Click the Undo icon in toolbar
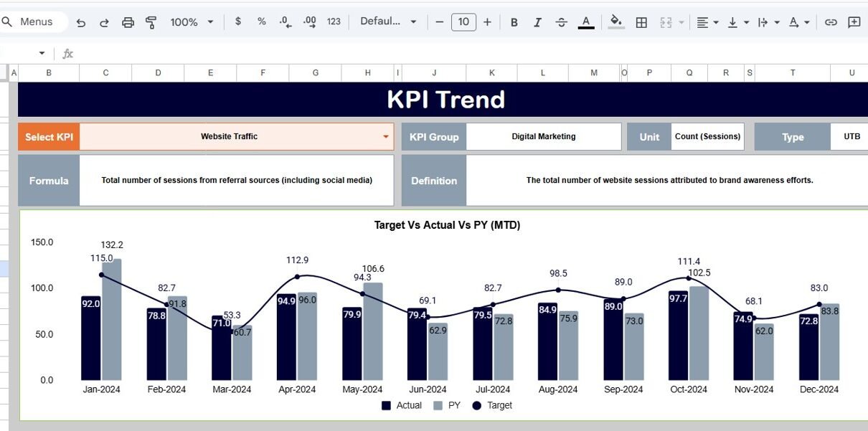Viewport: 868px width, 431px height. pyautogui.click(x=81, y=22)
